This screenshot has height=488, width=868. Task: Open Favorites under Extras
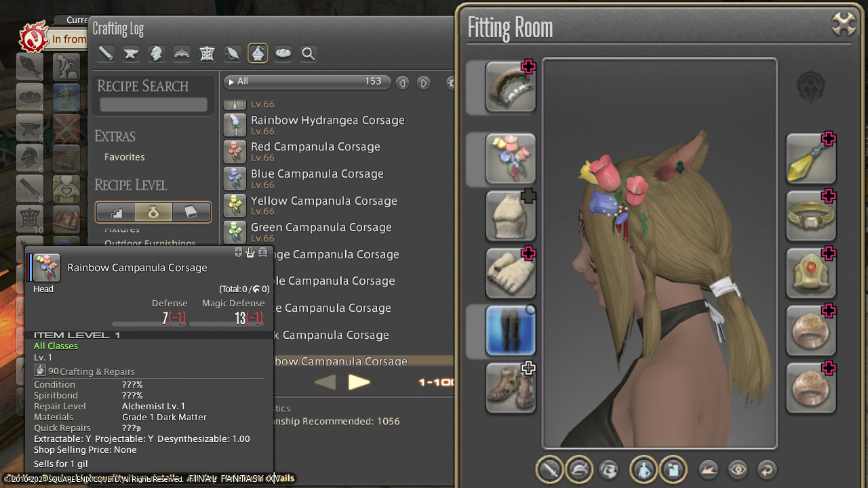[x=124, y=157]
